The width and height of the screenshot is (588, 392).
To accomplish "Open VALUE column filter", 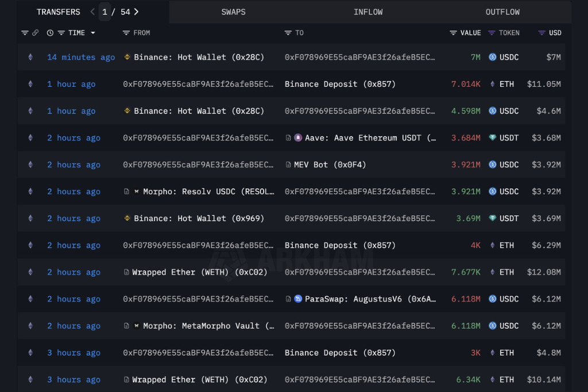I will tap(453, 33).
